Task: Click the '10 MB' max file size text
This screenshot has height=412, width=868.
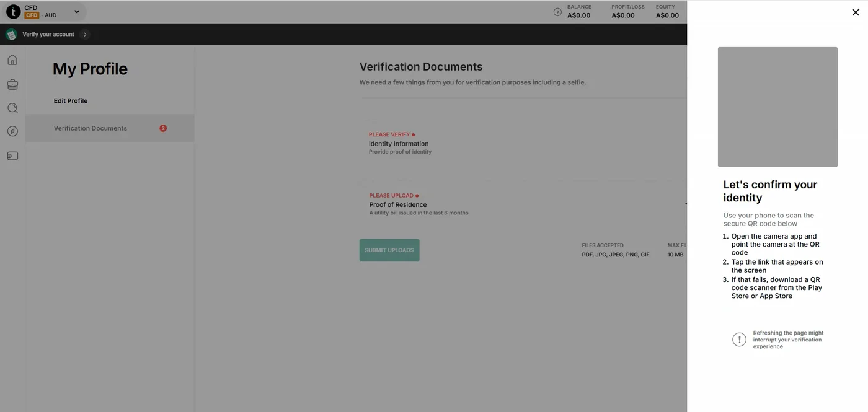Action: [x=675, y=255]
